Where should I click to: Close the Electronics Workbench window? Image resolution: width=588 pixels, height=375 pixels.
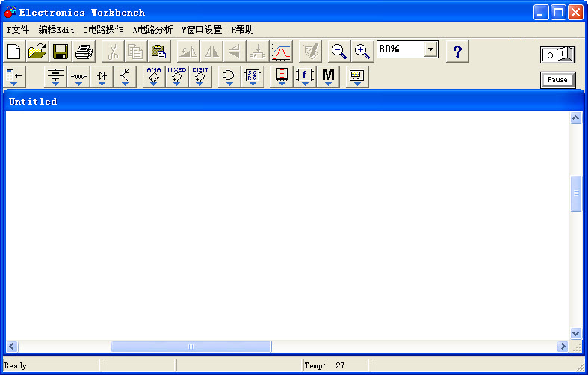(x=575, y=13)
